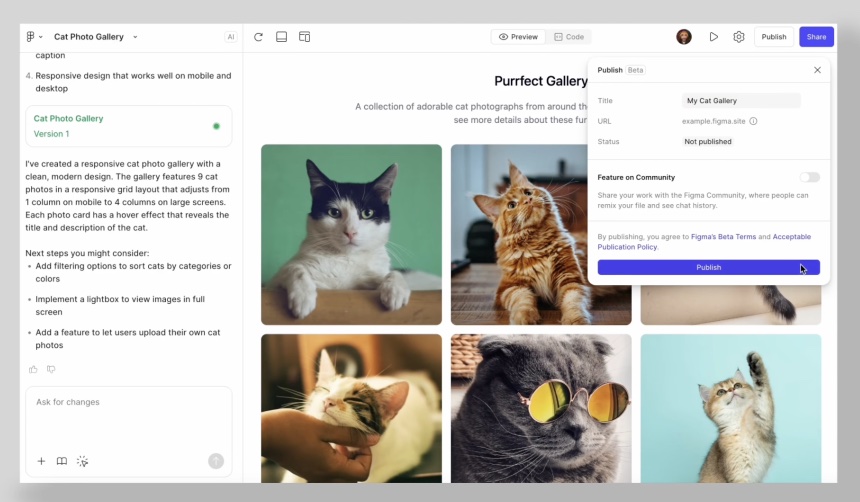The image size is (860, 502).
Task: Click the AI badge in the header
Action: click(231, 37)
